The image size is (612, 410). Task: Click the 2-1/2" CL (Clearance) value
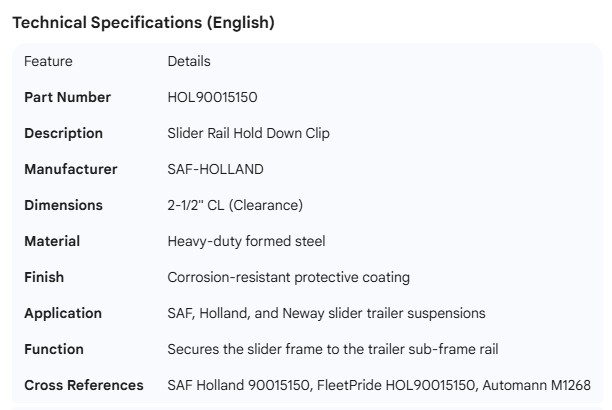(235, 205)
